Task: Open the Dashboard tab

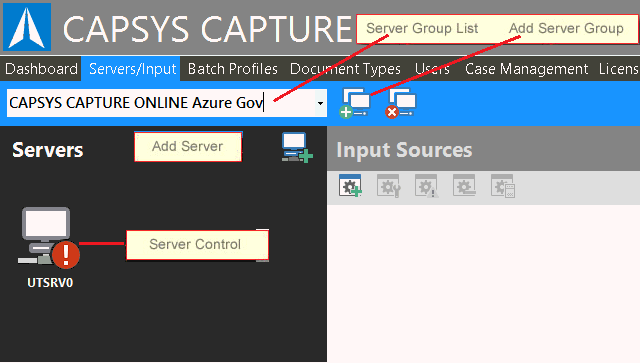Action: coord(41,69)
